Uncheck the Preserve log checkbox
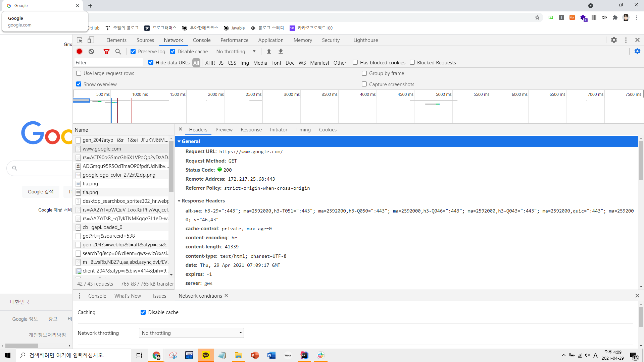 click(133, 51)
